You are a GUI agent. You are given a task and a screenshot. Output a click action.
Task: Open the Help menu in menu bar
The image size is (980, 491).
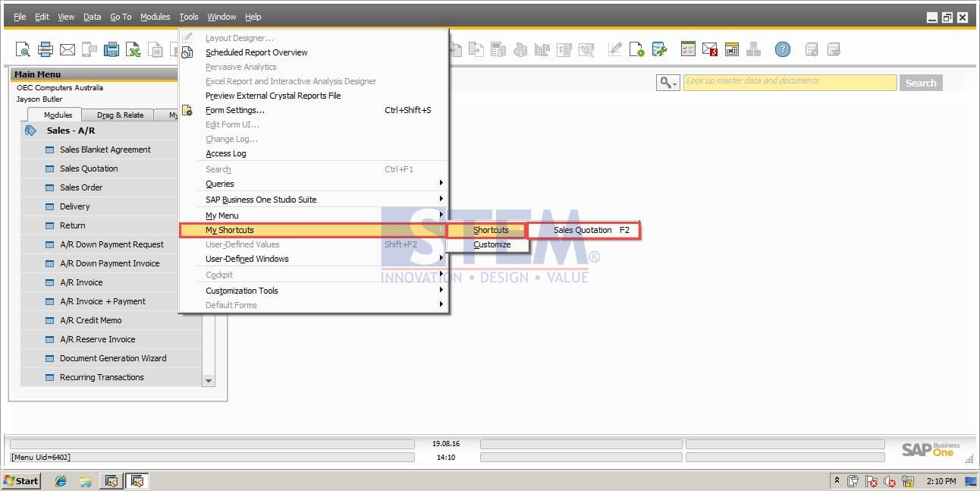(x=253, y=17)
